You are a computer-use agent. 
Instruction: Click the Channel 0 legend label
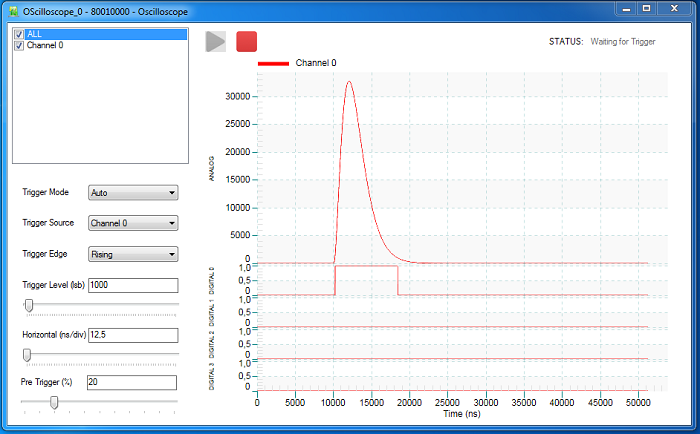click(x=316, y=63)
